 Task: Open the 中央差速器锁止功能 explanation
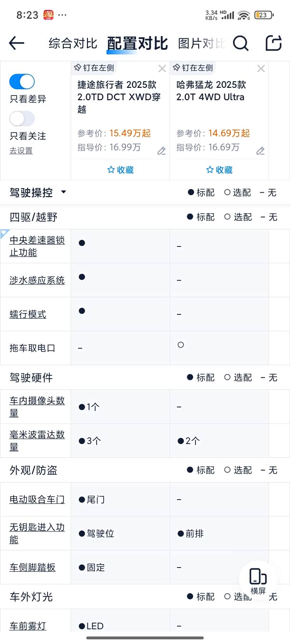point(37,246)
